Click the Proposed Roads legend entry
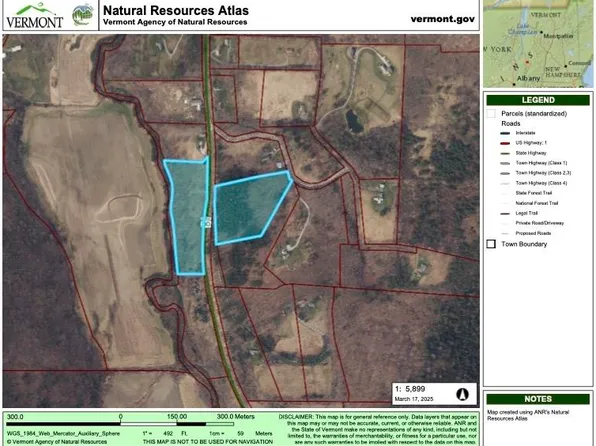 (x=526, y=233)
